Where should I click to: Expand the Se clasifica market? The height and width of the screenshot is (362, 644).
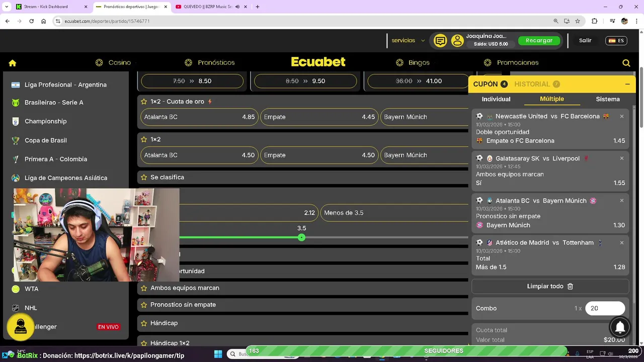click(x=302, y=177)
